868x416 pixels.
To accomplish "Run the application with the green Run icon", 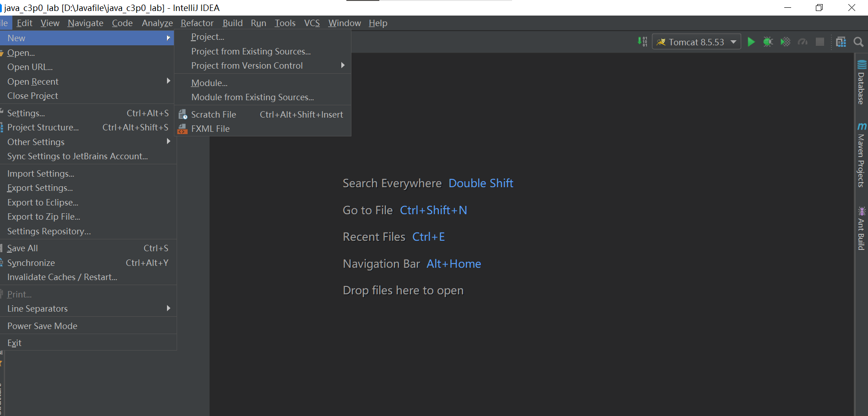I will click(x=751, y=42).
